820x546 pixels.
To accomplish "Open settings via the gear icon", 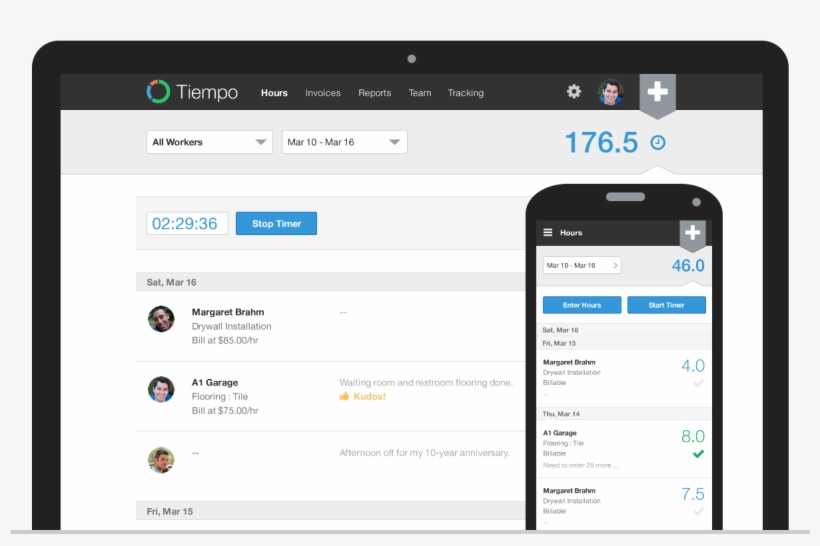I will [x=574, y=92].
